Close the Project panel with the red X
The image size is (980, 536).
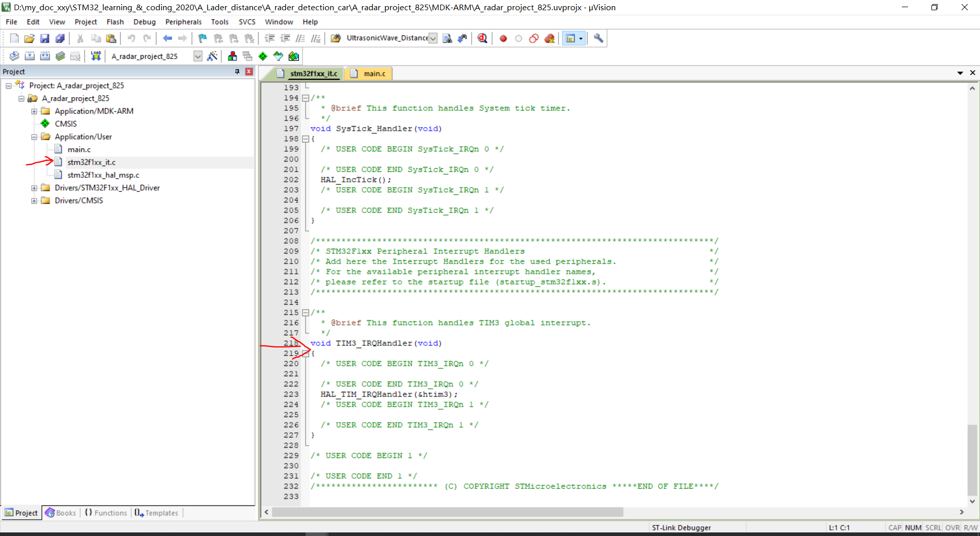point(249,72)
